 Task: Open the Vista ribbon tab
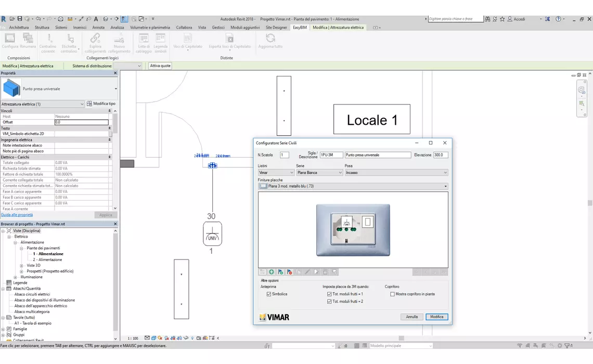tap(202, 28)
